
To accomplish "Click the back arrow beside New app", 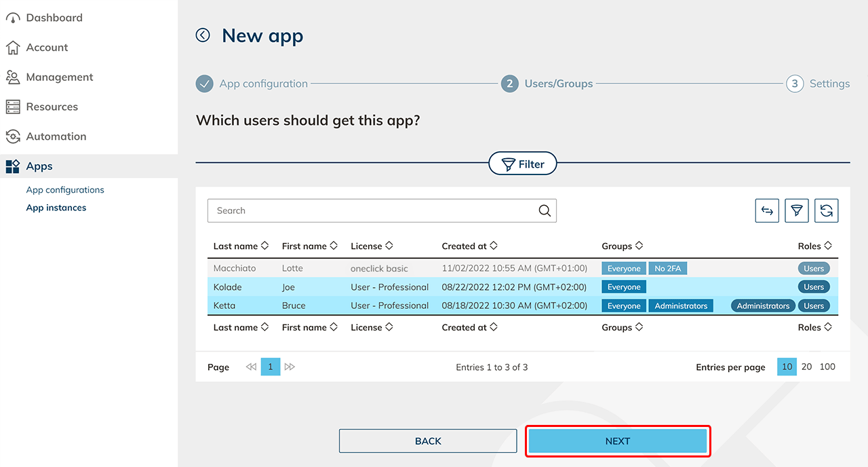I will (x=203, y=35).
